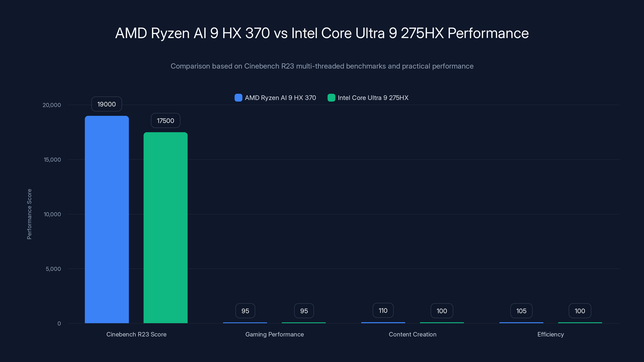644x362 pixels.
Task: Click the 19000 value label
Action: 106,104
